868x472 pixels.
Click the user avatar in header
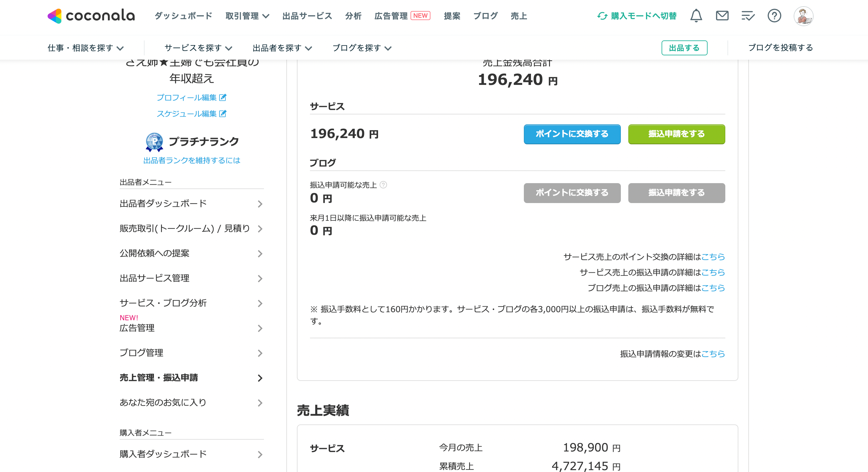[x=803, y=16]
